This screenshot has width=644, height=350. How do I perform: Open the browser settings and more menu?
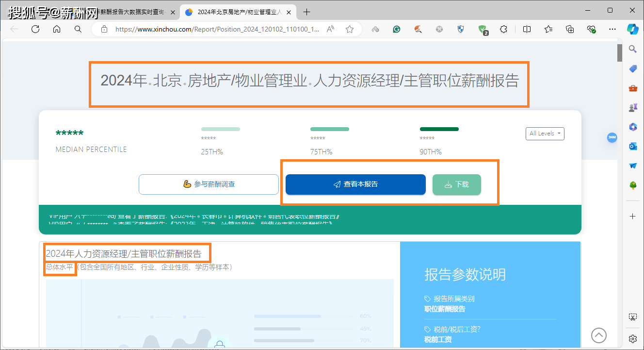pyautogui.click(x=612, y=29)
